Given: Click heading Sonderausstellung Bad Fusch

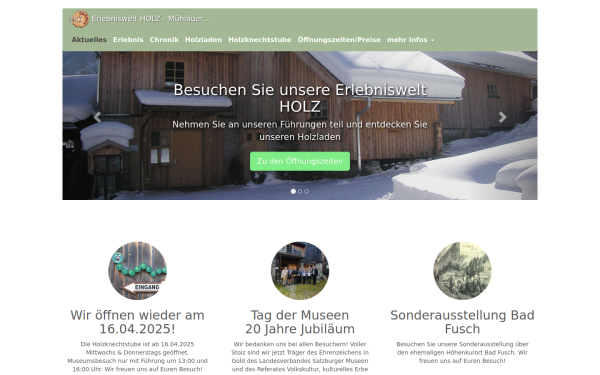Looking at the screenshot, I should click(462, 322).
